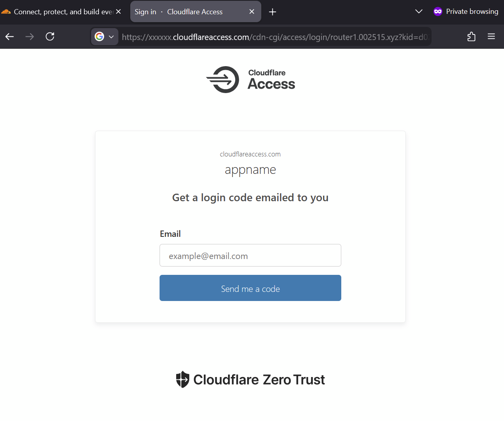Open a new tab with plus button

coord(272,12)
